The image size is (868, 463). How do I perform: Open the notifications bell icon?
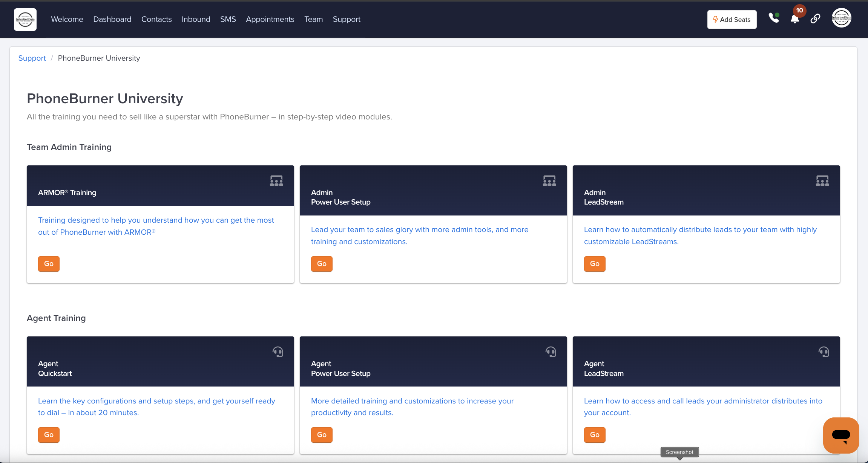[x=794, y=19]
